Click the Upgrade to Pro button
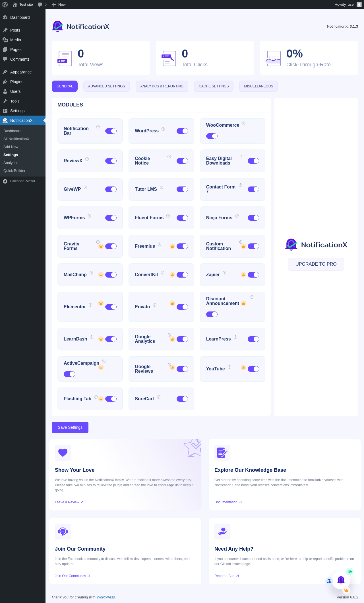364x603 pixels. [x=316, y=264]
